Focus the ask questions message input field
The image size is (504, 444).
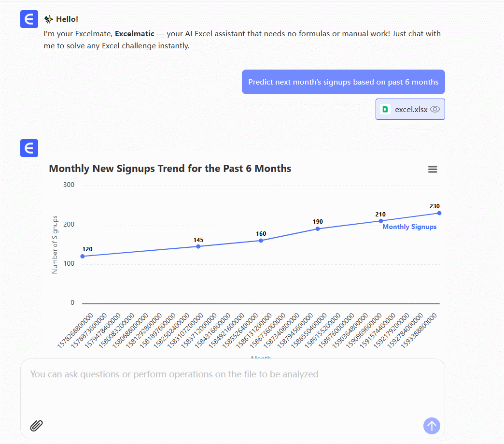(232, 387)
